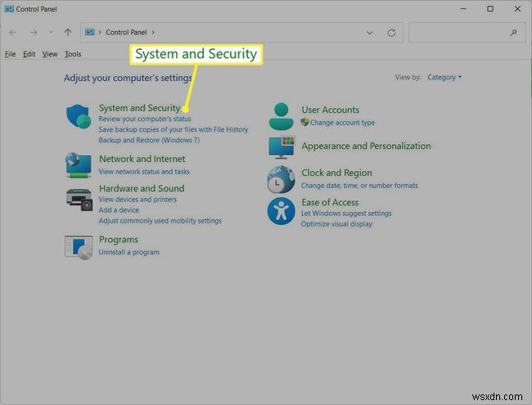
Task: Open Clock and Region category
Action: [336, 173]
